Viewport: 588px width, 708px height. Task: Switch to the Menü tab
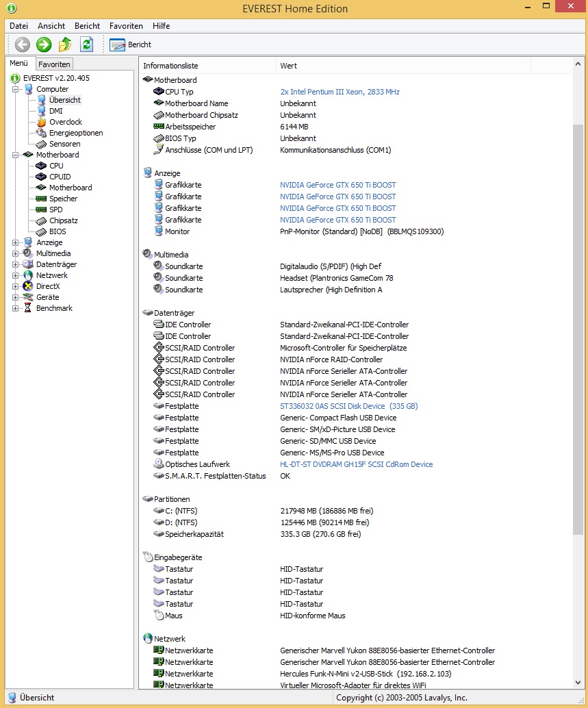point(19,63)
